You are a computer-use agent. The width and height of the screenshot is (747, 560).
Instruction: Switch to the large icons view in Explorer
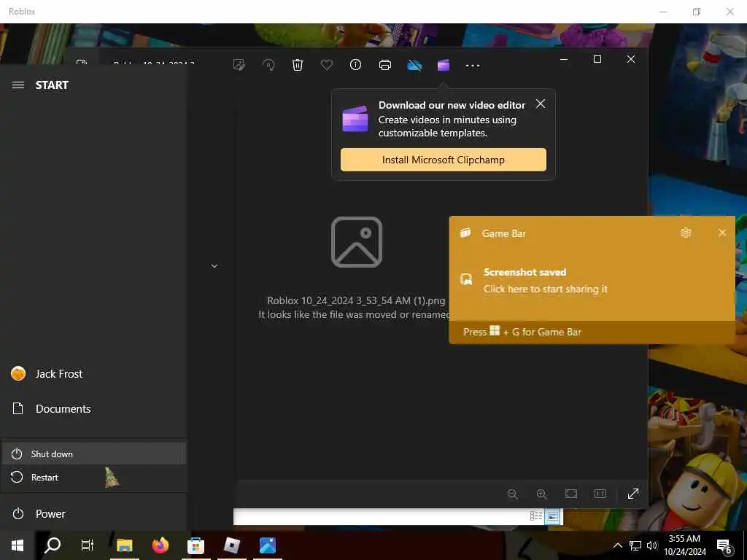(x=553, y=516)
